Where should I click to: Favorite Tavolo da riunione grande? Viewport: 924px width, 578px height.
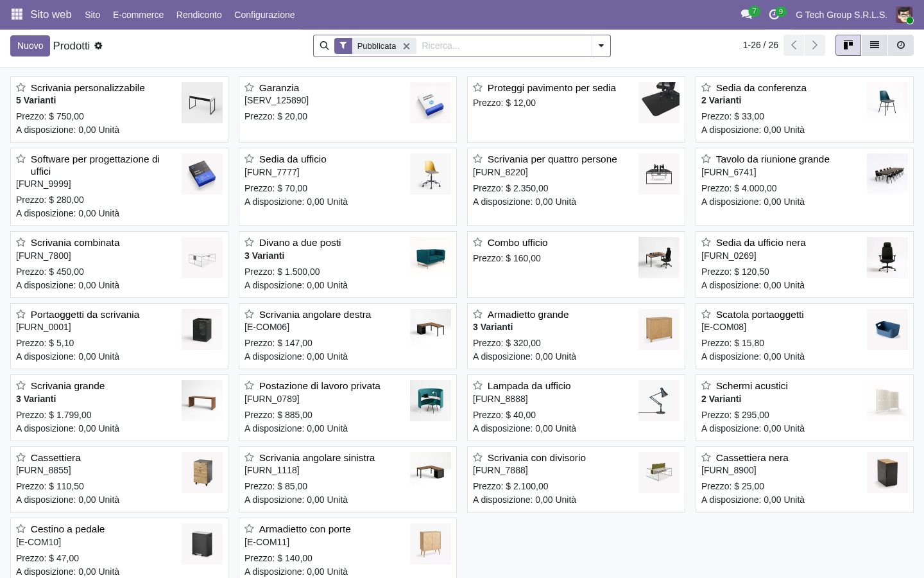[706, 159]
